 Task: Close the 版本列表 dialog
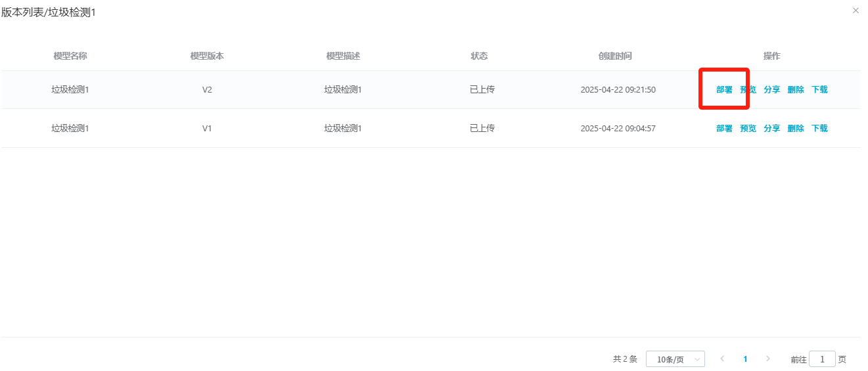click(855, 11)
